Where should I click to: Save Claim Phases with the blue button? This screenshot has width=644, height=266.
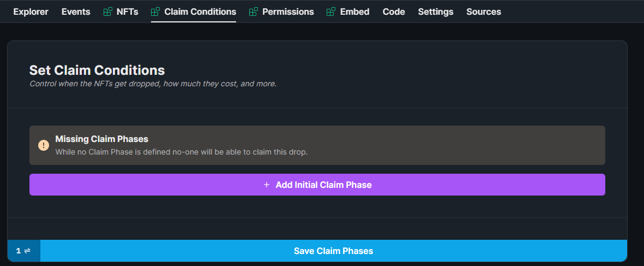click(334, 250)
